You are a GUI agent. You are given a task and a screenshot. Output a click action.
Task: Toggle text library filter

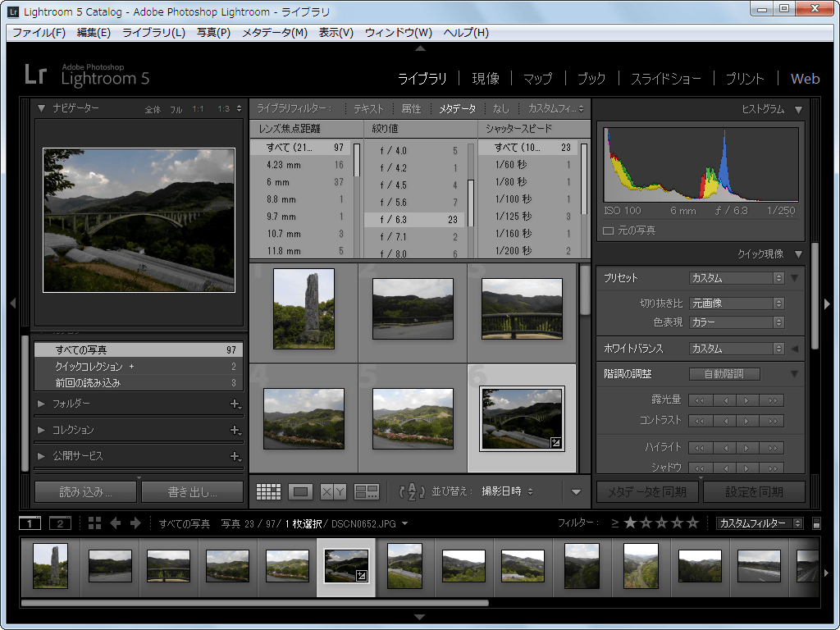(x=368, y=109)
